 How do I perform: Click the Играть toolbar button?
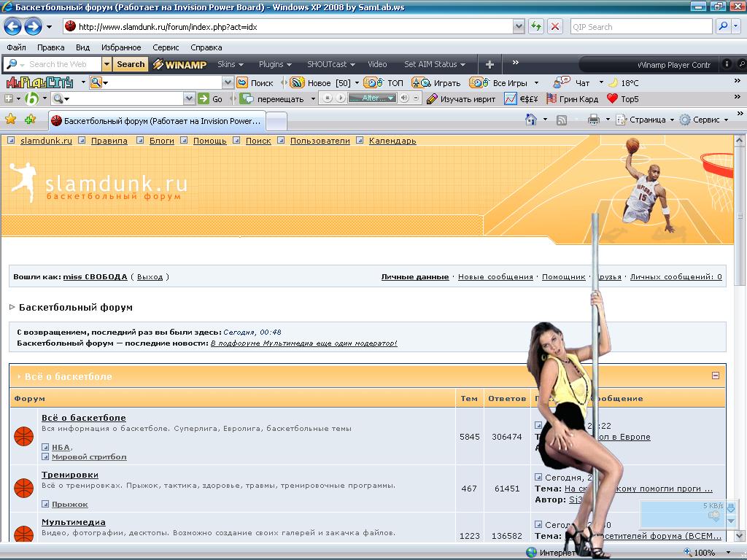click(x=436, y=83)
